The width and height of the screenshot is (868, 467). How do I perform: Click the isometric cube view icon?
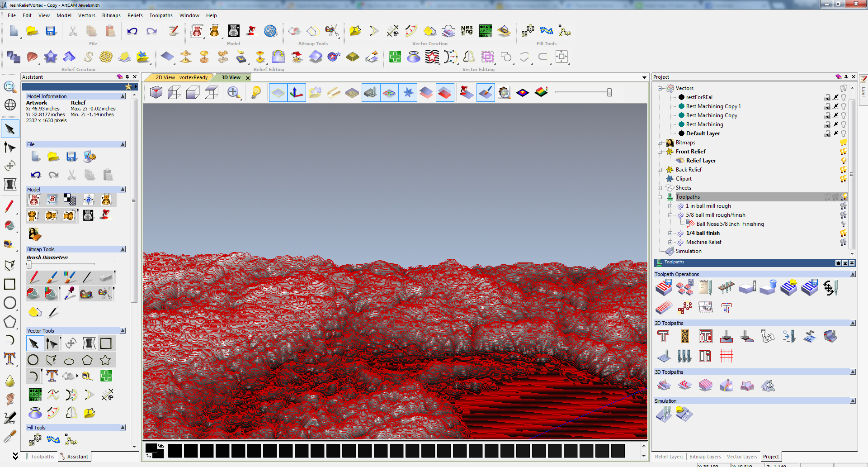156,93
